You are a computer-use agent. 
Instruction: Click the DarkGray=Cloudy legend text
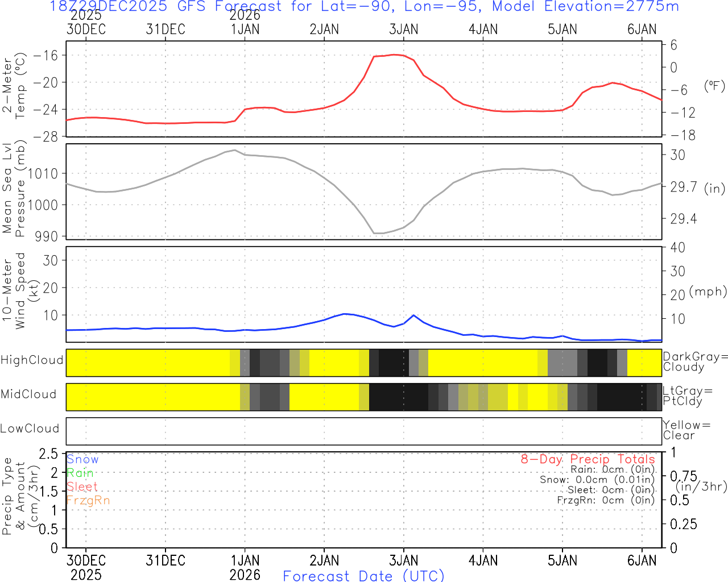pyautogui.click(x=695, y=361)
